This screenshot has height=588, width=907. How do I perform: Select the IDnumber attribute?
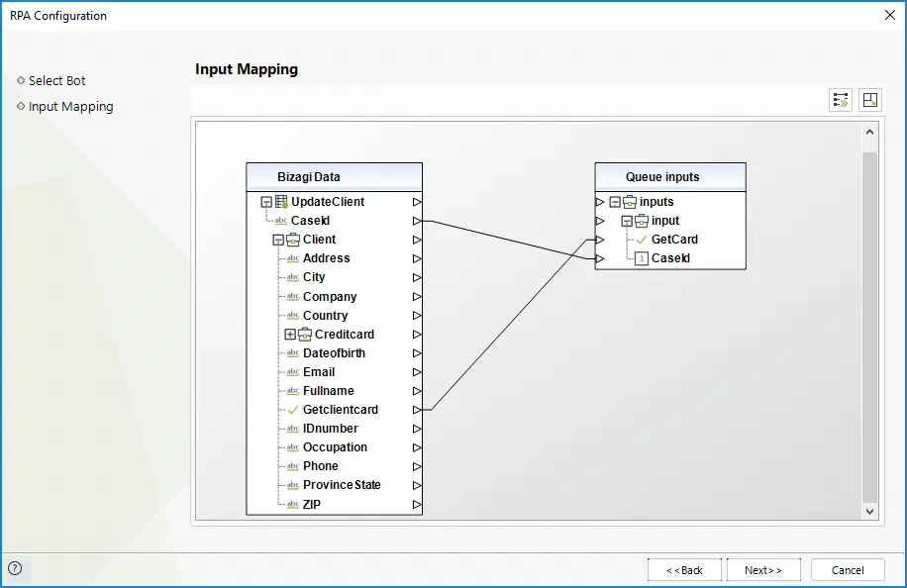(x=331, y=429)
